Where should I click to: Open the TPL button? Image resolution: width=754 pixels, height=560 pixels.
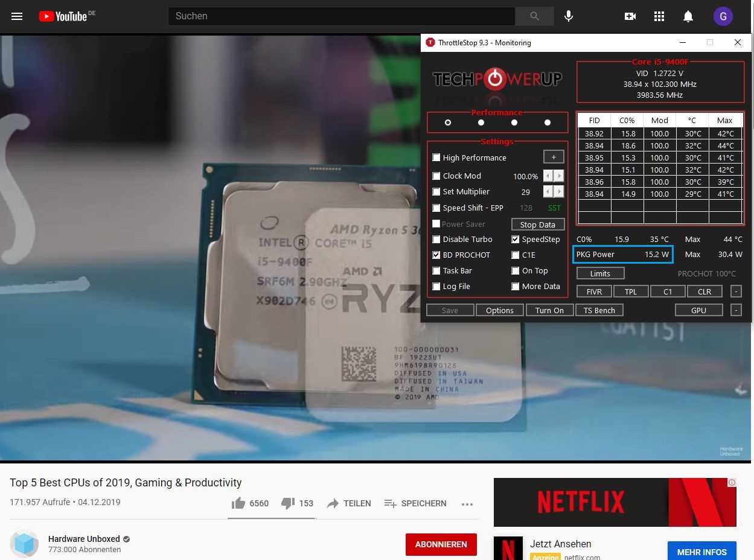click(x=631, y=291)
